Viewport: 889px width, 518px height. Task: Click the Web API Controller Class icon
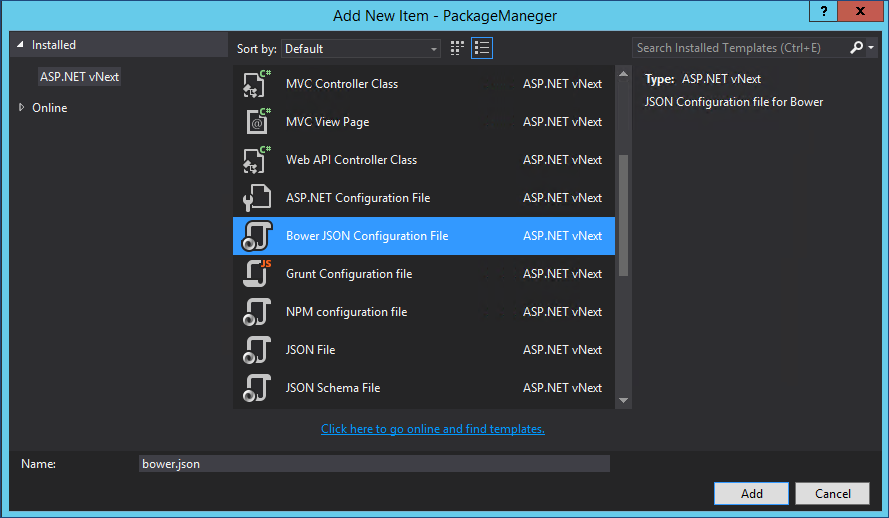pos(257,160)
